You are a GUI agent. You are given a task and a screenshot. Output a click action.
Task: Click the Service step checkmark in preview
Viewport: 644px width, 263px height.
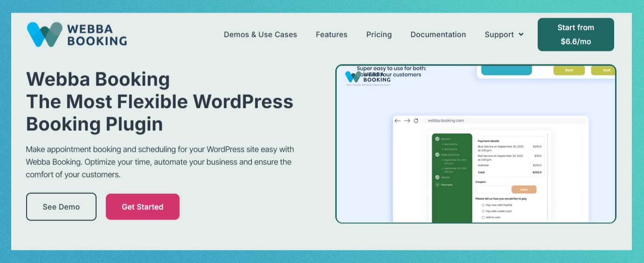(437, 139)
